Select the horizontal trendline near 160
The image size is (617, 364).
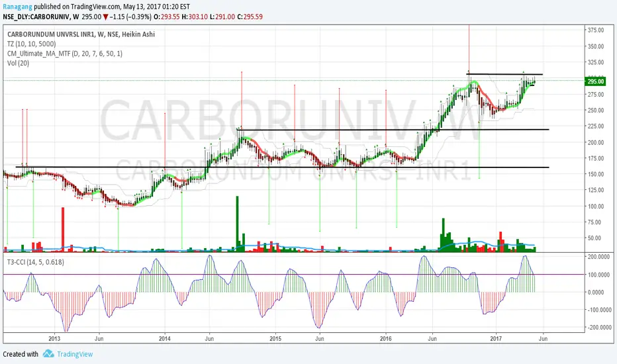pos(282,167)
